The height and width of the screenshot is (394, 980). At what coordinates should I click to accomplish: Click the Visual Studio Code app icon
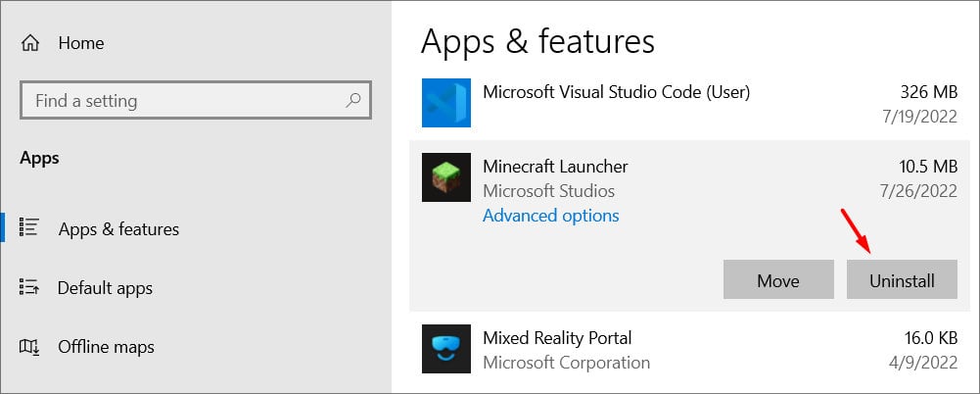coord(446,103)
